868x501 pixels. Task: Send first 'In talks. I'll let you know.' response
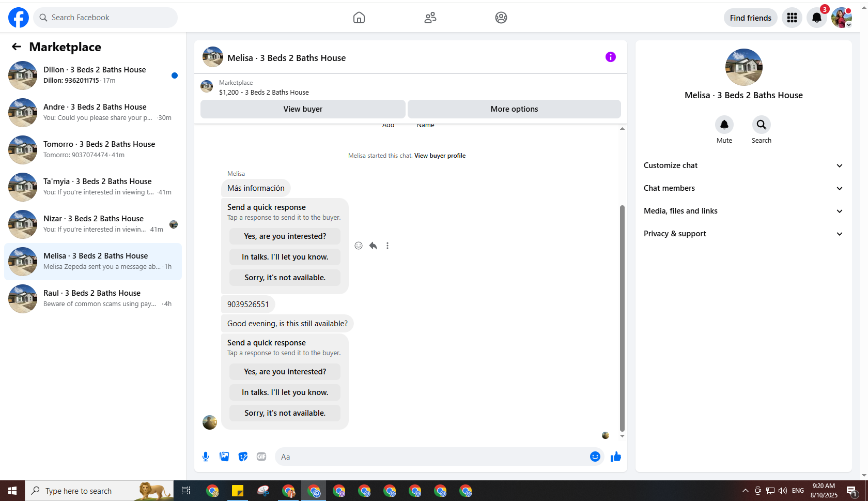point(285,257)
